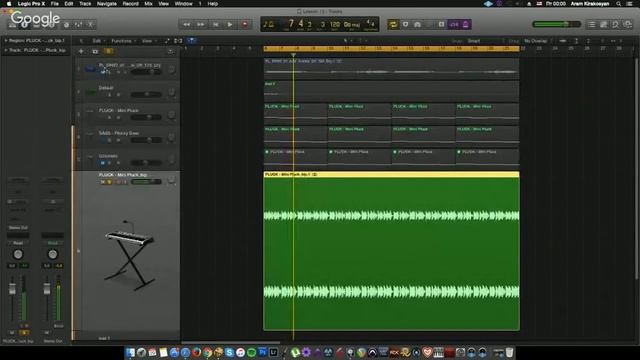Open the Trash in the Dock
Image resolution: width=640 pixels, height=360 pixels.
point(509,352)
